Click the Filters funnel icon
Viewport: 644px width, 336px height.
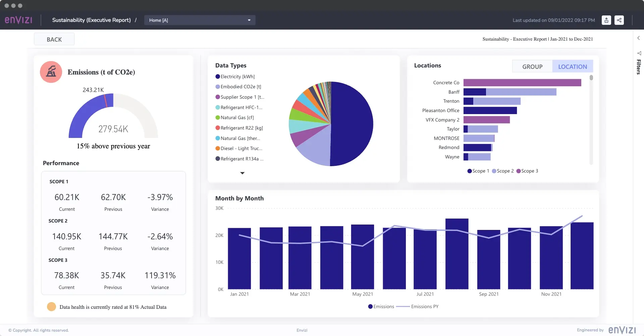coord(639,53)
